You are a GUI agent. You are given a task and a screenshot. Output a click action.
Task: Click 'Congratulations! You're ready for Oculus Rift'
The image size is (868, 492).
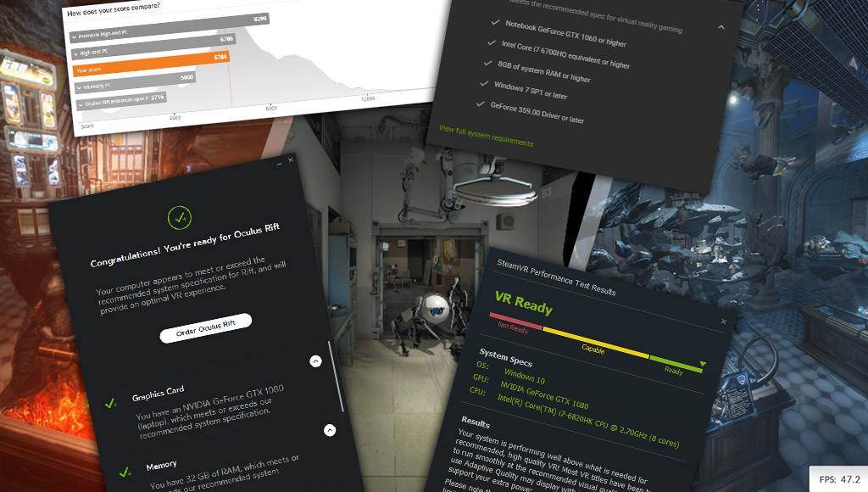pos(185,245)
